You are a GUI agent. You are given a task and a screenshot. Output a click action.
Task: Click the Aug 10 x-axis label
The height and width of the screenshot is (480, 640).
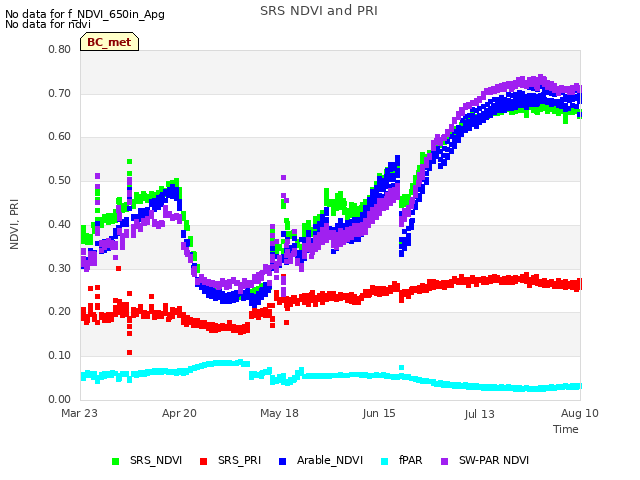click(580, 413)
